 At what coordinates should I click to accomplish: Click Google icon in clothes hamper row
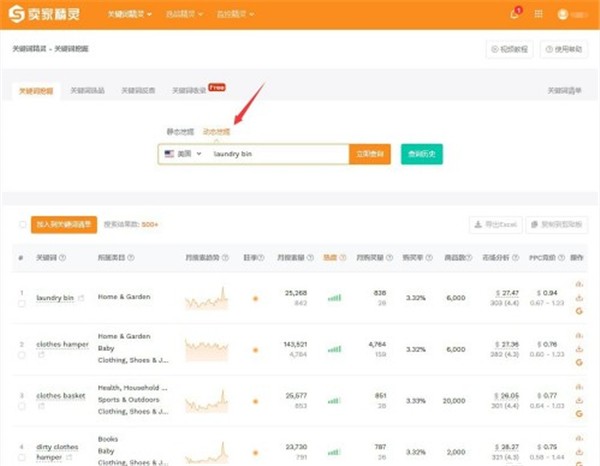click(x=579, y=362)
